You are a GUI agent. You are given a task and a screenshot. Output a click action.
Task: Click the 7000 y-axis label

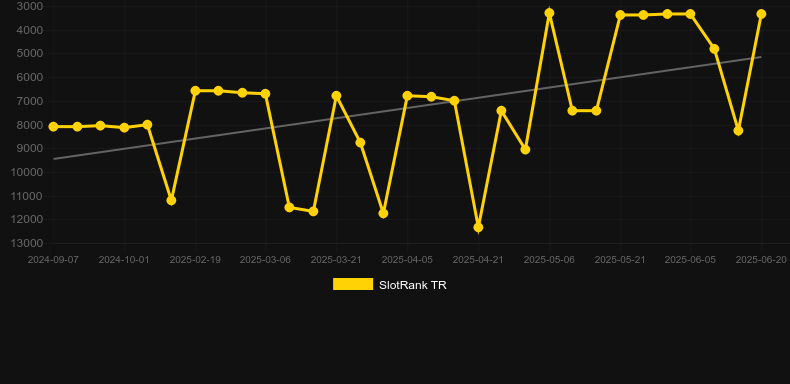tap(30, 101)
